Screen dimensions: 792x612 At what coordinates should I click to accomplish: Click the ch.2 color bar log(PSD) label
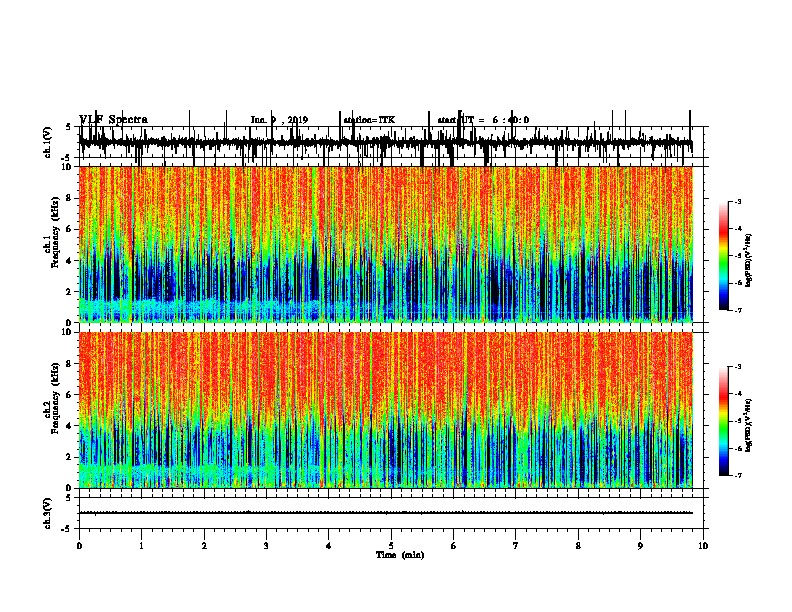pos(748,425)
